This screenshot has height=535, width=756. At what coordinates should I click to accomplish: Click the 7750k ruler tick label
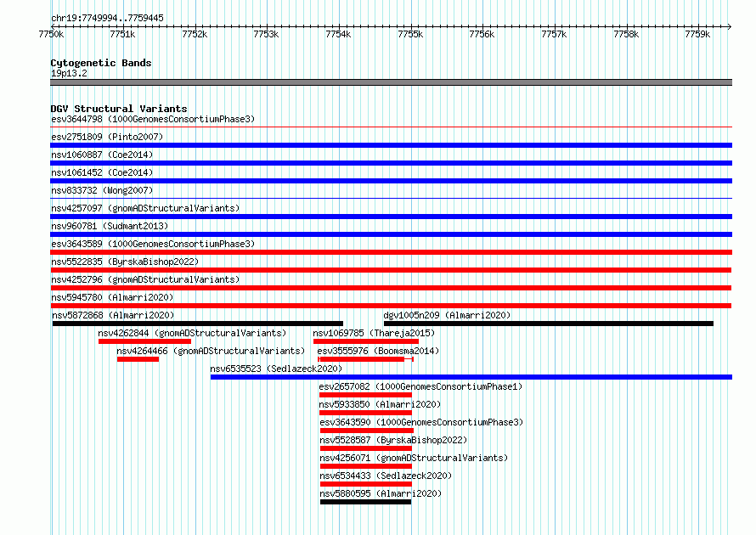[x=51, y=34]
